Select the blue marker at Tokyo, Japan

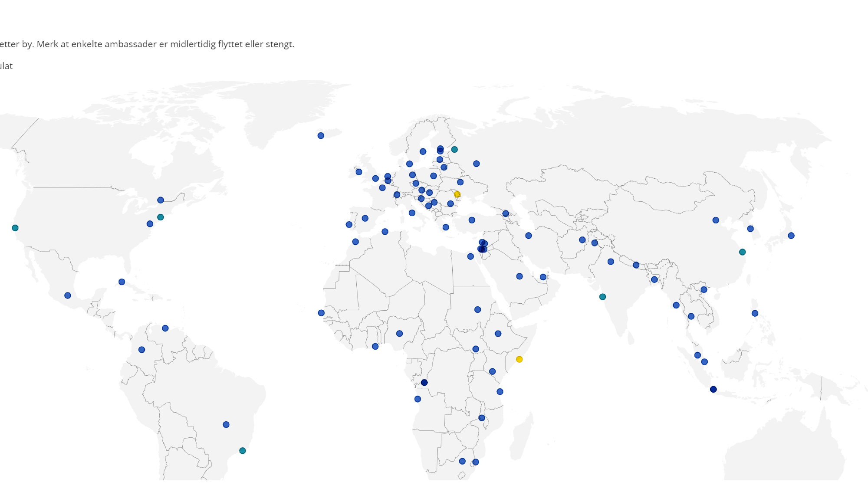[791, 236]
